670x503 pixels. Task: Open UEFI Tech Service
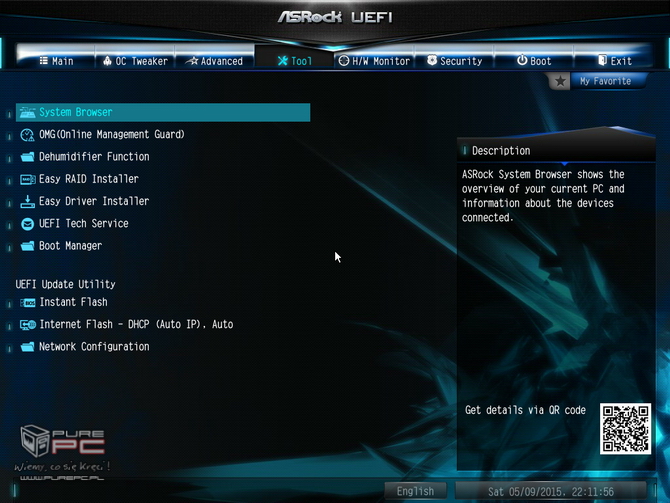coord(83,224)
